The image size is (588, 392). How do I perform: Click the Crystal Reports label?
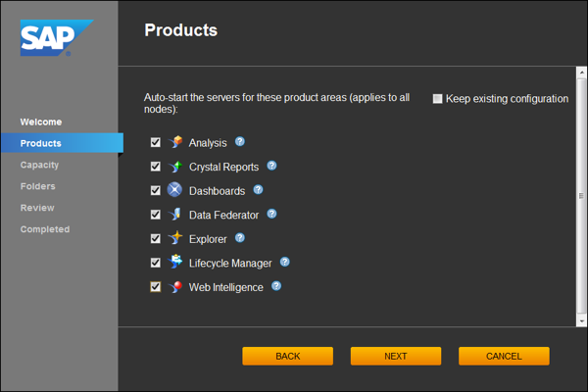pyautogui.click(x=223, y=167)
